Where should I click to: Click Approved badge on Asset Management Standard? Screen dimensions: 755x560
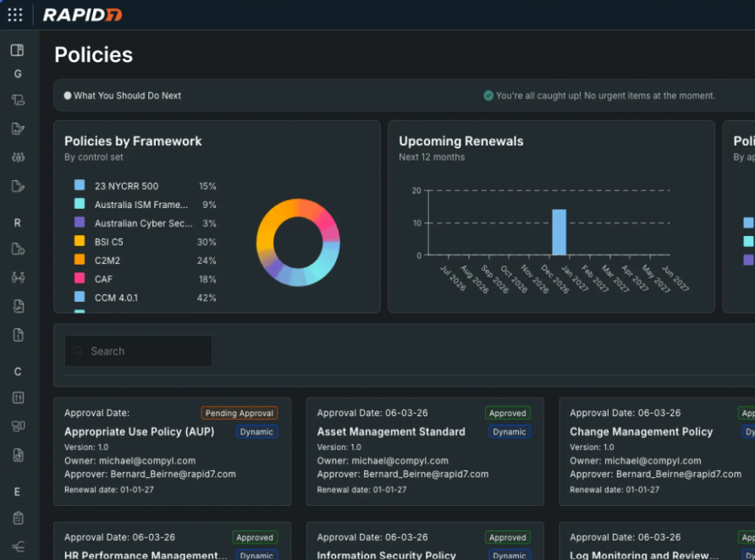click(x=508, y=414)
